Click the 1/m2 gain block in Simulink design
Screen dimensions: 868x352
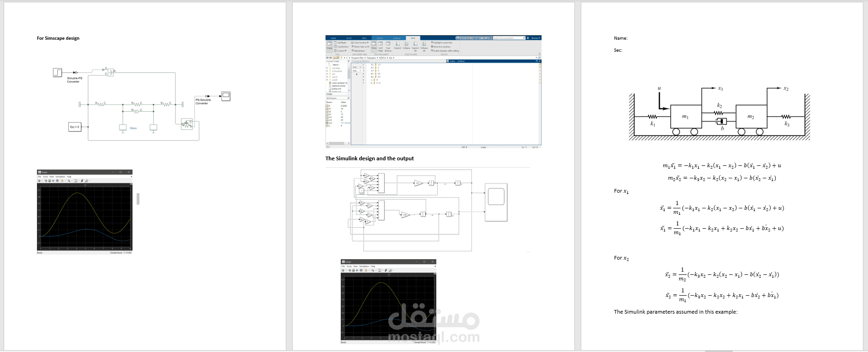pyautogui.click(x=405, y=214)
